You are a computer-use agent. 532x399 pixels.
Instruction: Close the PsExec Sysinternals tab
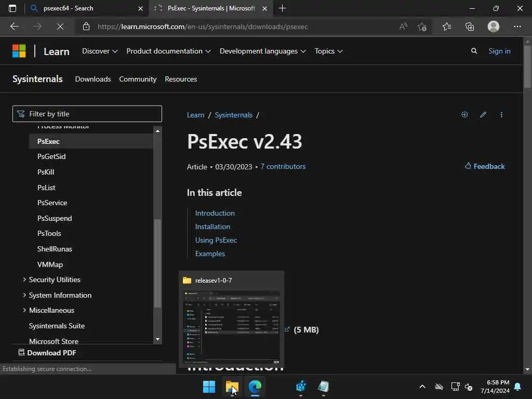pos(264,8)
